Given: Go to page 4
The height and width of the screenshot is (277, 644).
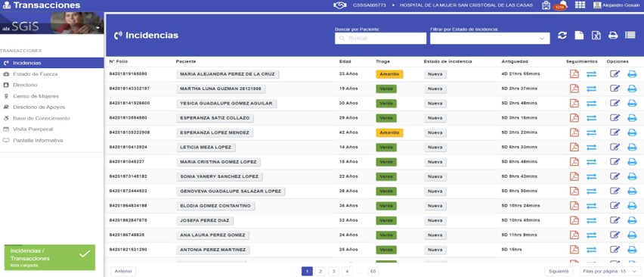Looking at the screenshot, I should [347, 271].
